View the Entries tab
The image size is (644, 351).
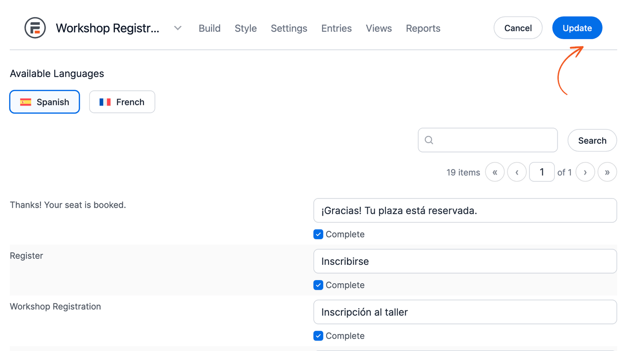pyautogui.click(x=337, y=28)
